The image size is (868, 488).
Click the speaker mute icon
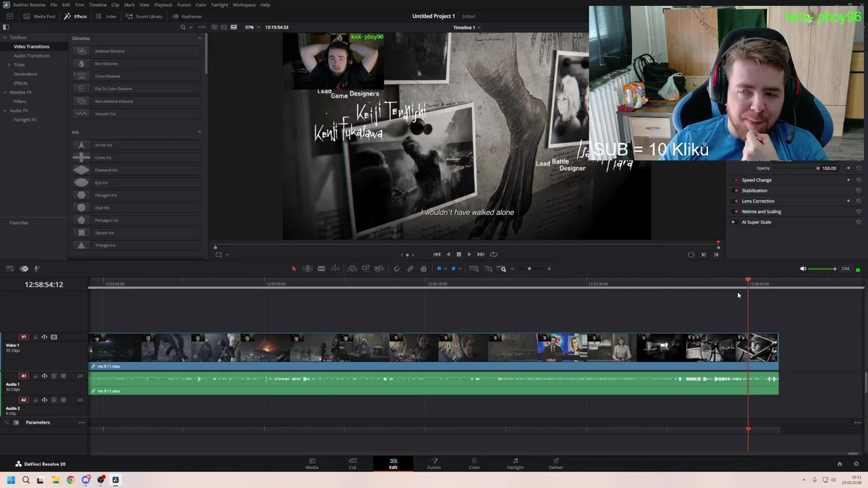pos(803,269)
